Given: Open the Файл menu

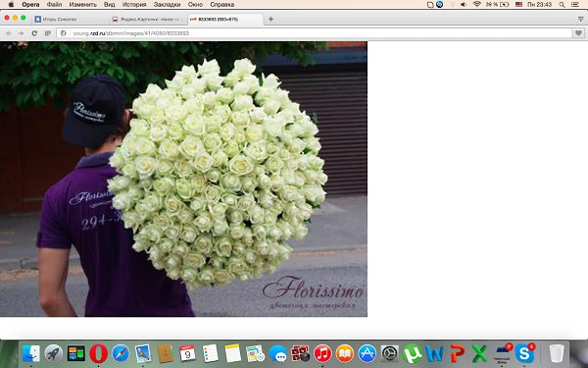Looking at the screenshot, I should coord(54,5).
